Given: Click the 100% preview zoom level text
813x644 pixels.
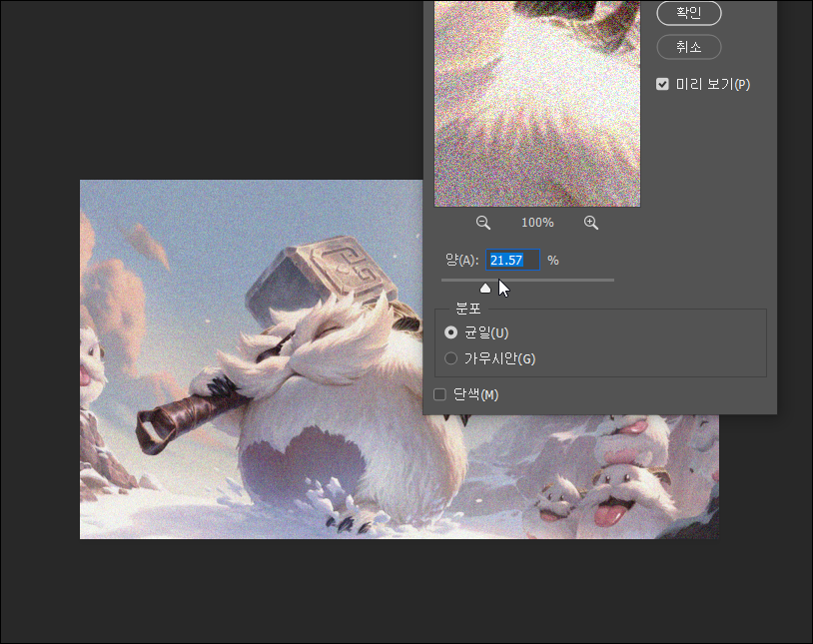Looking at the screenshot, I should click(x=537, y=223).
